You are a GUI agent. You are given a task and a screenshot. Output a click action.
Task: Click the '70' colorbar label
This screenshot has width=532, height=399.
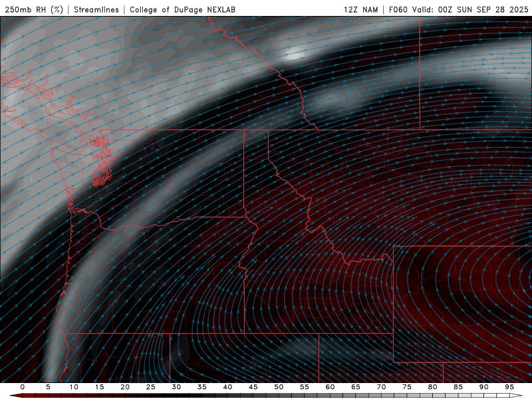coord(381,387)
